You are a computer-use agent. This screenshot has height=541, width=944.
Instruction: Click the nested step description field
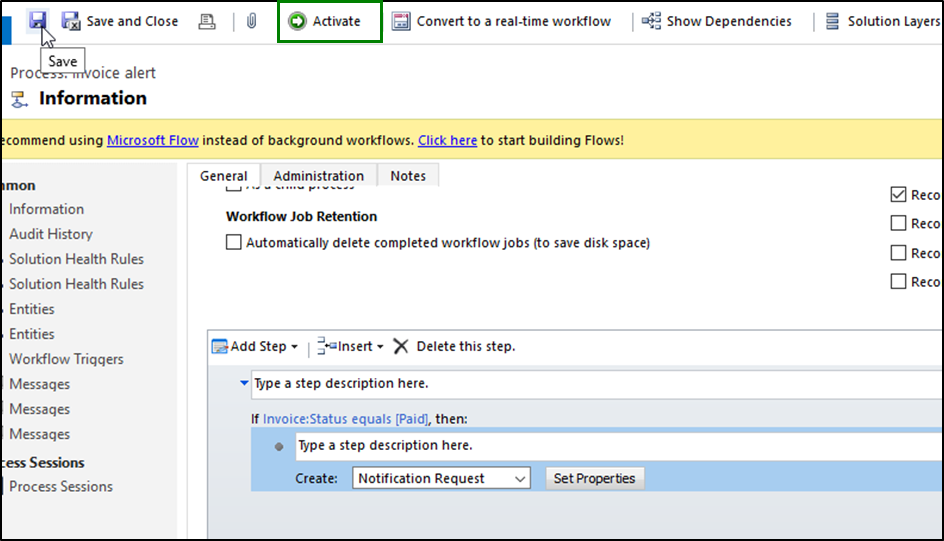click(x=618, y=446)
